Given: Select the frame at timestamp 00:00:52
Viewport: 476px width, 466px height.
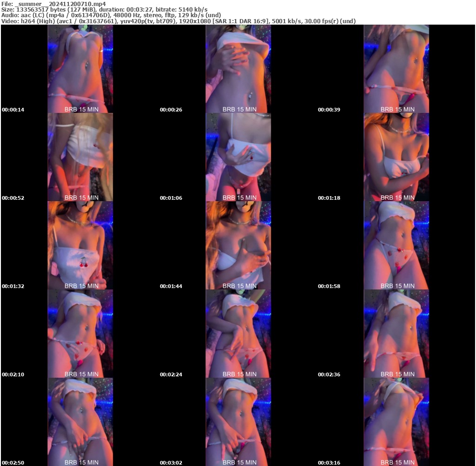Looking at the screenshot, I should [80, 157].
